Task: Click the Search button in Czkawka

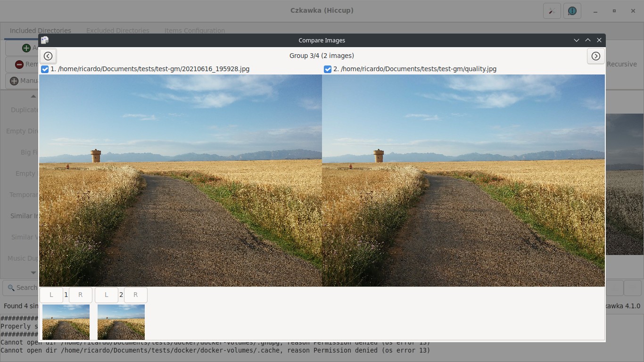Action: click(21, 288)
